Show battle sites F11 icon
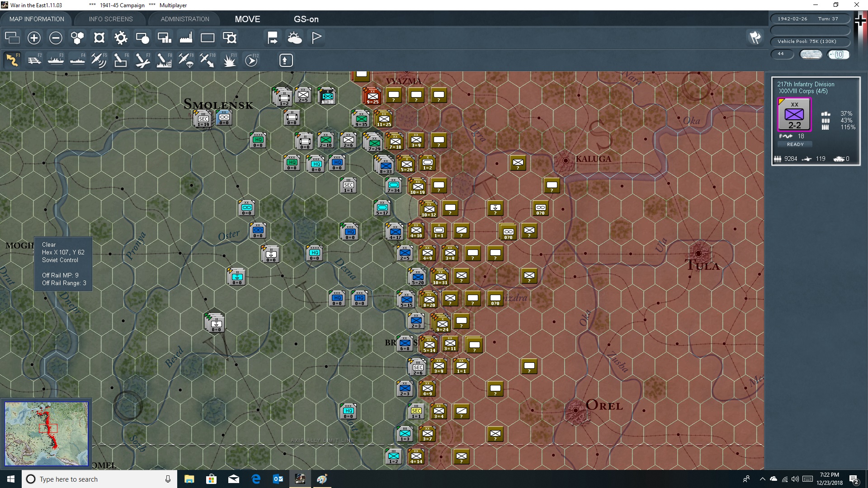Image resolution: width=868 pixels, height=488 pixels. pos(230,60)
